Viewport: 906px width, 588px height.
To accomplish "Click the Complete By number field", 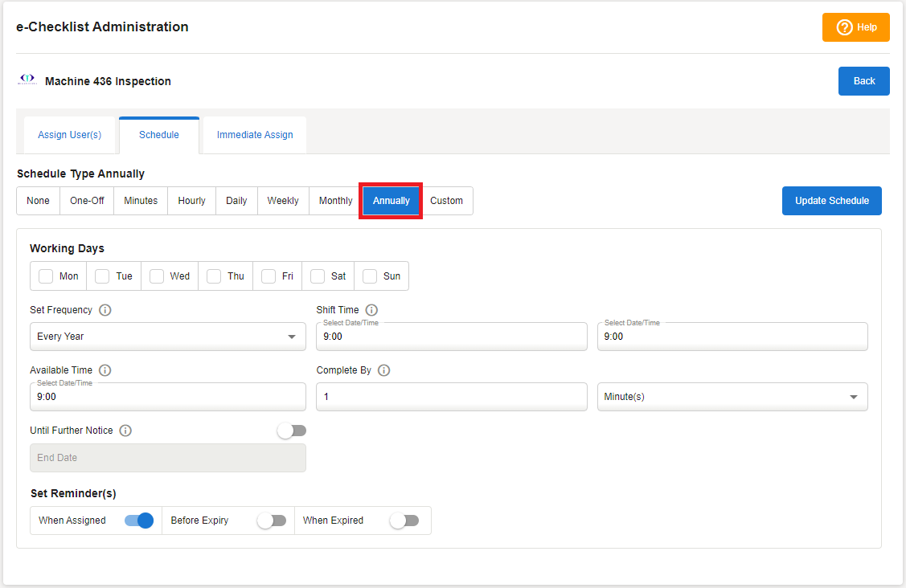I will [x=451, y=397].
